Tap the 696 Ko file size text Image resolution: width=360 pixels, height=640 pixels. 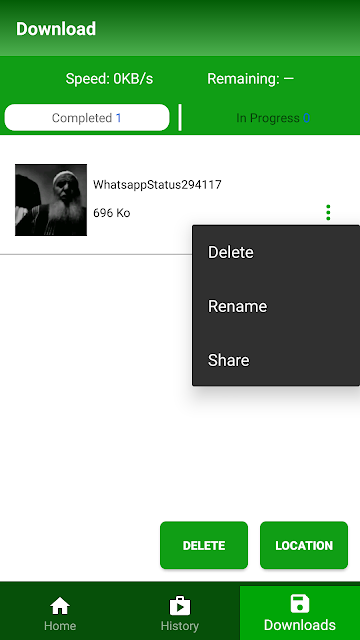coord(111,213)
